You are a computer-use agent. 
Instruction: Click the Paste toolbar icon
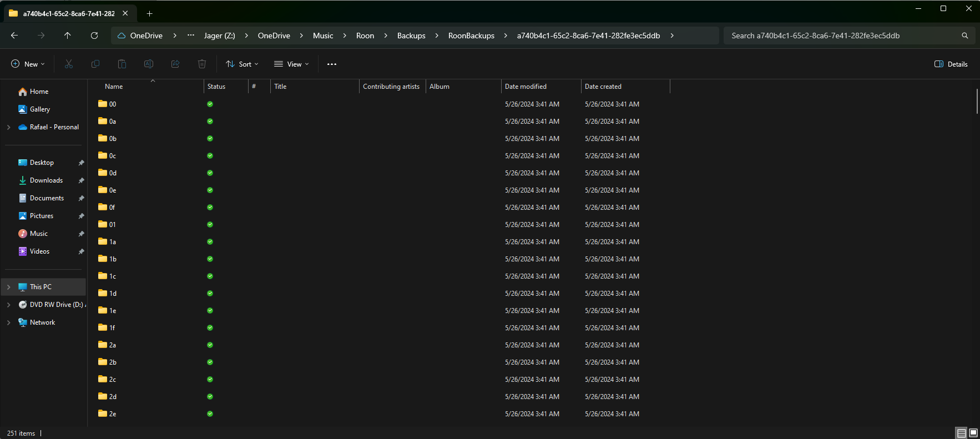click(x=122, y=64)
